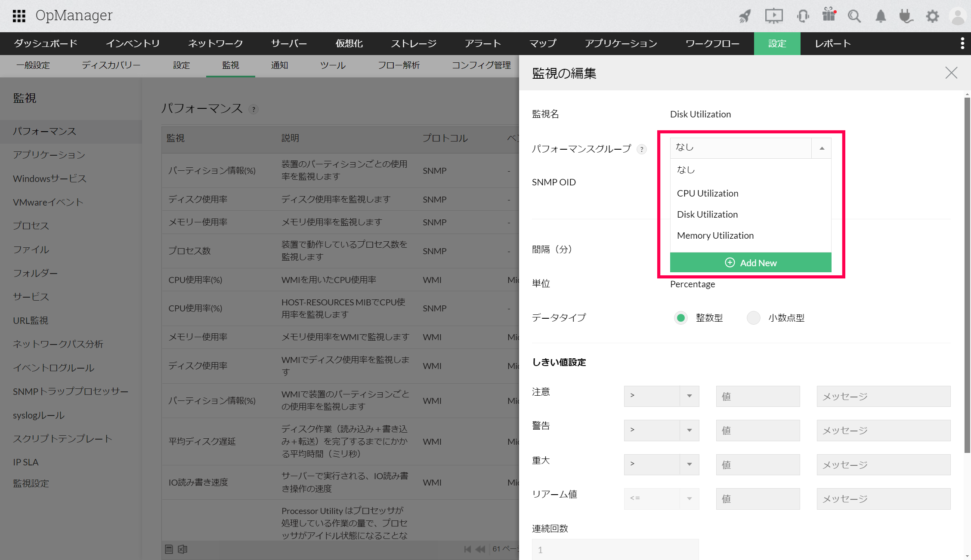Screen dimensions: 971x560
Task: Open the presentation screen icon
Action: pyautogui.click(x=773, y=16)
